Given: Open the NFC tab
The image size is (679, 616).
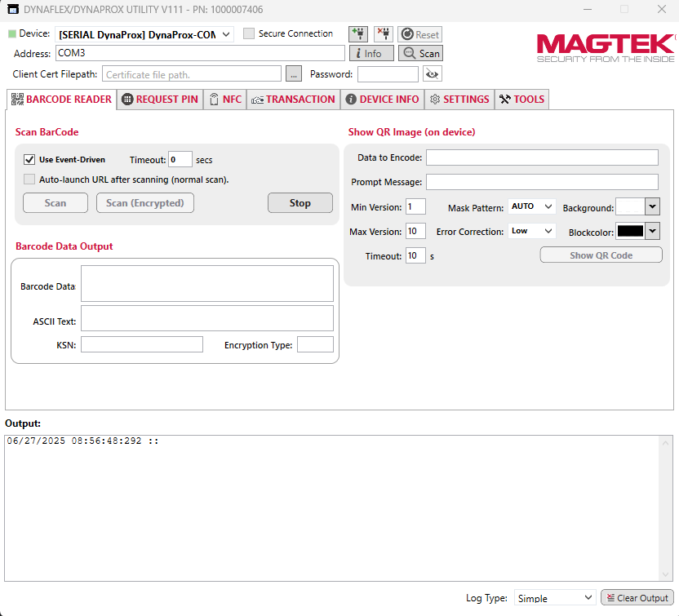Looking at the screenshot, I should 225,100.
